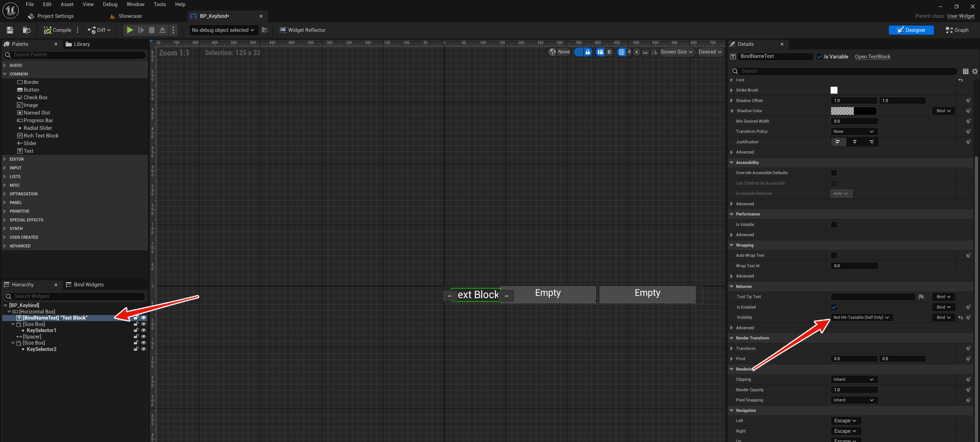Enable Auto Wrap Text checkbox
The image size is (980, 442).
(834, 255)
